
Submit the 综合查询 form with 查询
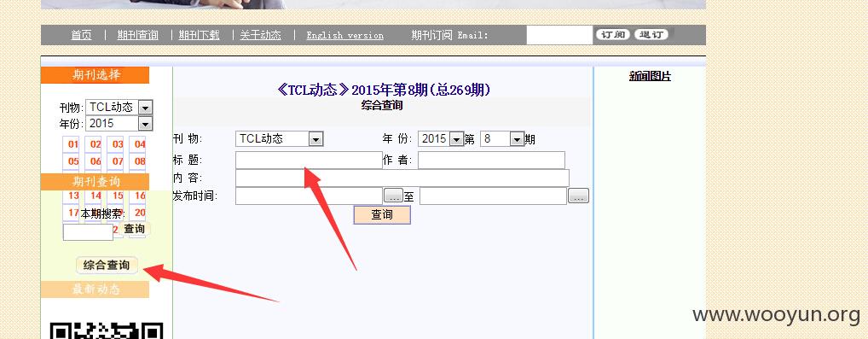pyautogui.click(x=382, y=214)
